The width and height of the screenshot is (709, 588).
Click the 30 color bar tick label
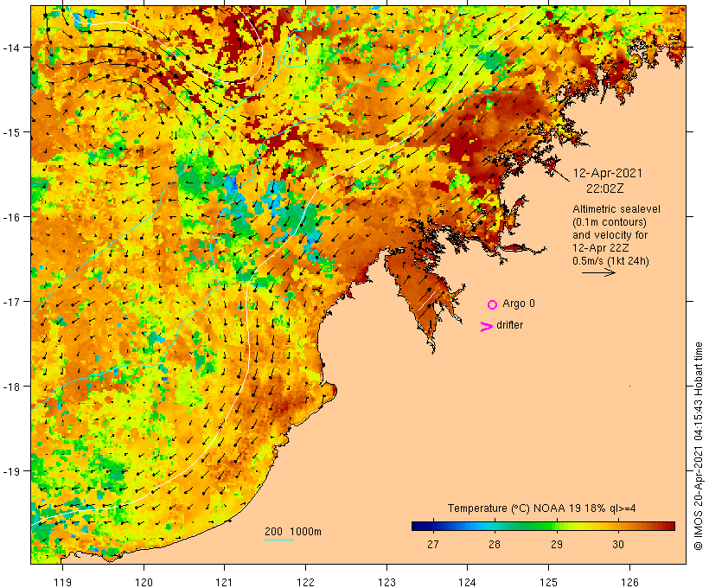pyautogui.click(x=618, y=544)
